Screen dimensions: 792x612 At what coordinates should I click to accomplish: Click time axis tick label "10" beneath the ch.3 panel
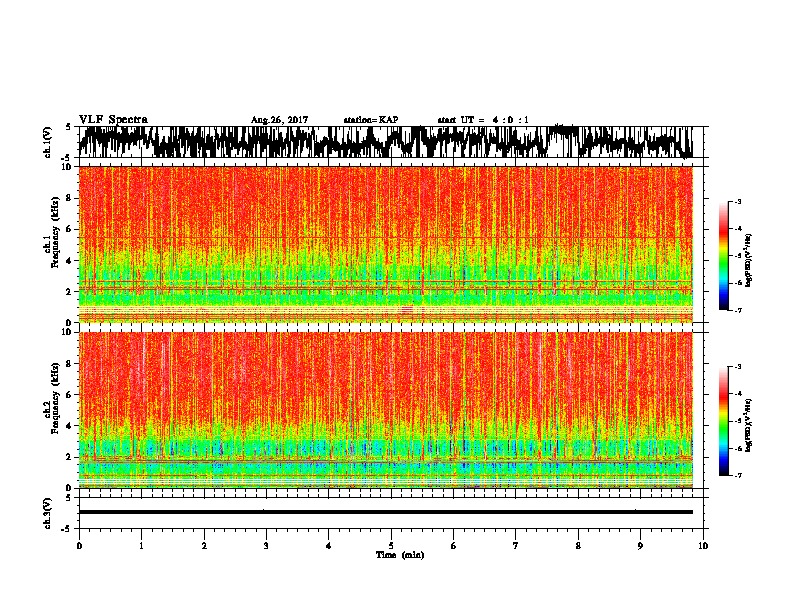pos(703,546)
